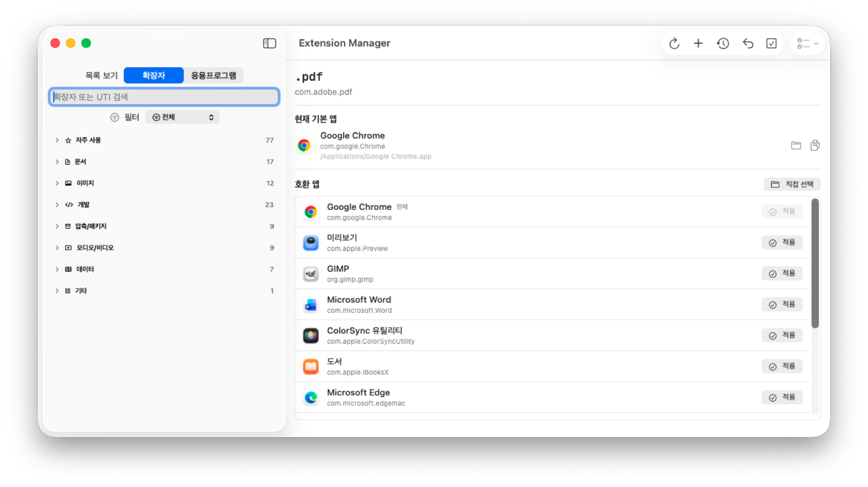Viewport: 868px width, 487px height.
Task: Click the code icon beside 개발
Action: point(69,204)
